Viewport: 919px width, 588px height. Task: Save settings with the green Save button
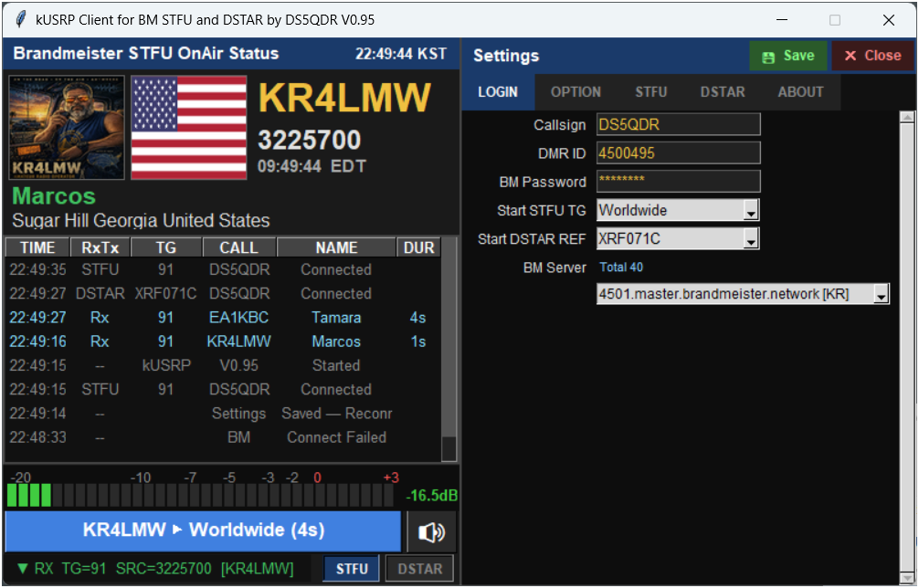[x=787, y=56]
